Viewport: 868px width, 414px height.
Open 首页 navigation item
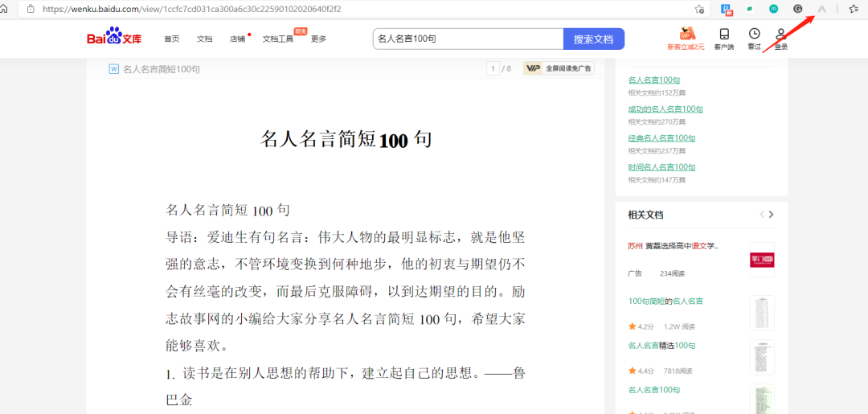point(172,39)
